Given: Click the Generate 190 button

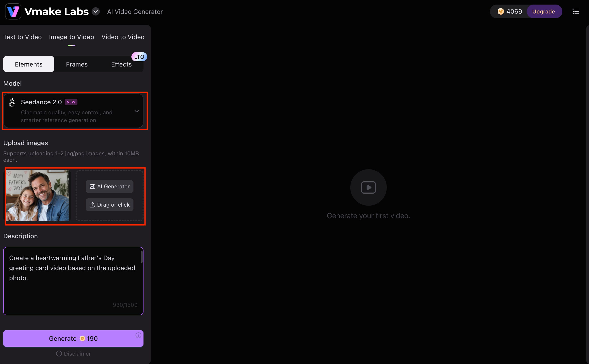Looking at the screenshot, I should pyautogui.click(x=73, y=338).
